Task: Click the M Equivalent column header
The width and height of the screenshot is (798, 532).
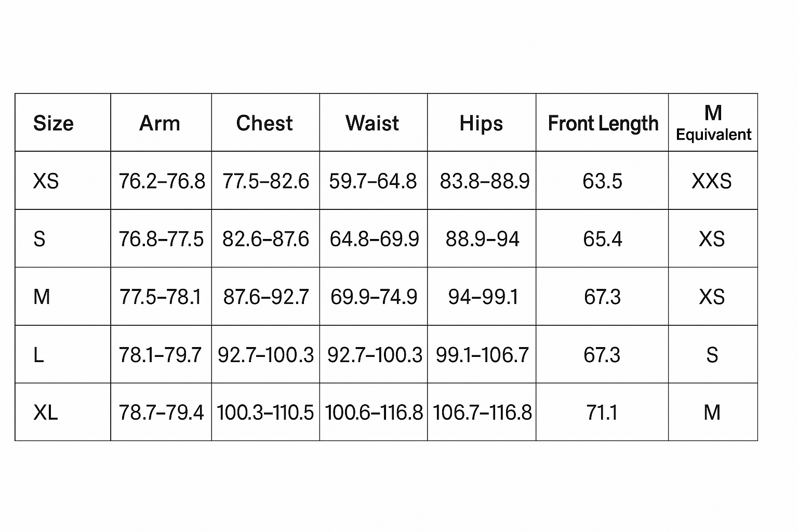Action: (x=713, y=123)
